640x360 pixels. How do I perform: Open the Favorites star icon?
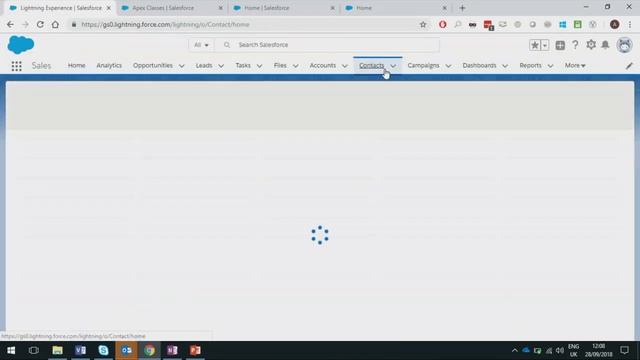pos(535,45)
